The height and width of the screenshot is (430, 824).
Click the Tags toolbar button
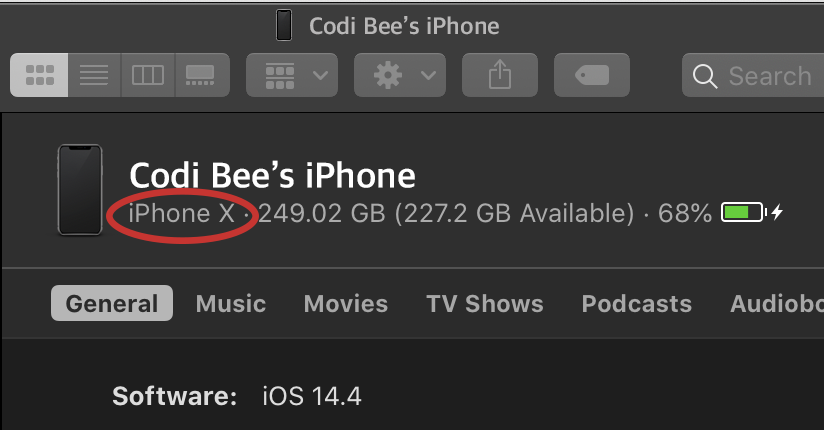click(x=592, y=75)
